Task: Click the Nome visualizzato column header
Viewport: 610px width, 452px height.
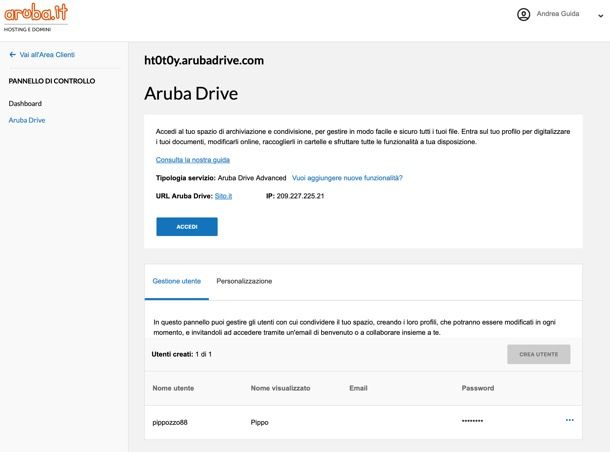Action: [x=280, y=388]
